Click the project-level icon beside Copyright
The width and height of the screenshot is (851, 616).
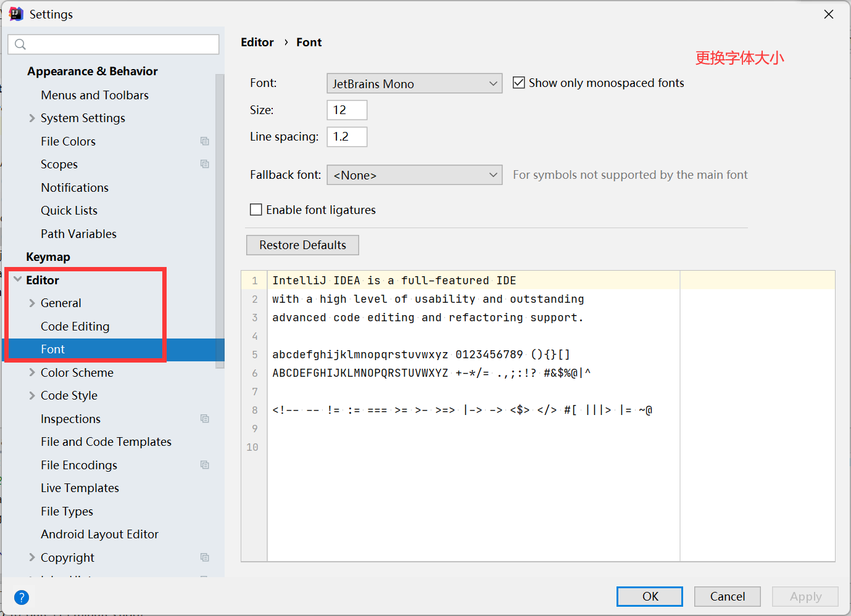click(x=205, y=557)
